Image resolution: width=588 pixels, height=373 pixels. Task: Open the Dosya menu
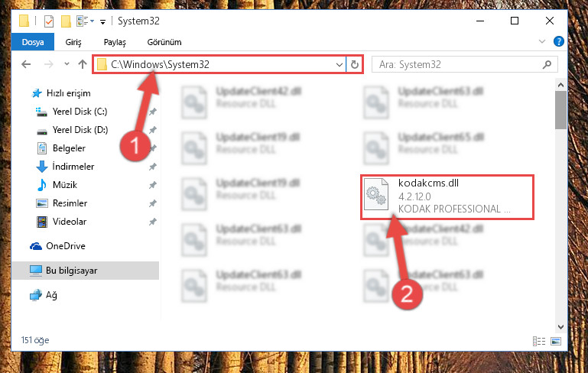click(x=33, y=42)
